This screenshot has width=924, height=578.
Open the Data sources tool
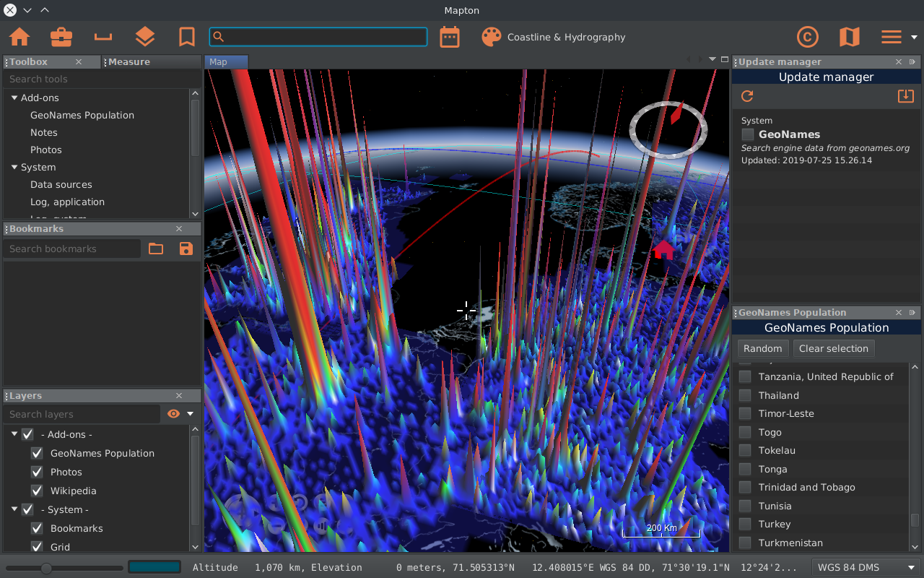pos(61,184)
